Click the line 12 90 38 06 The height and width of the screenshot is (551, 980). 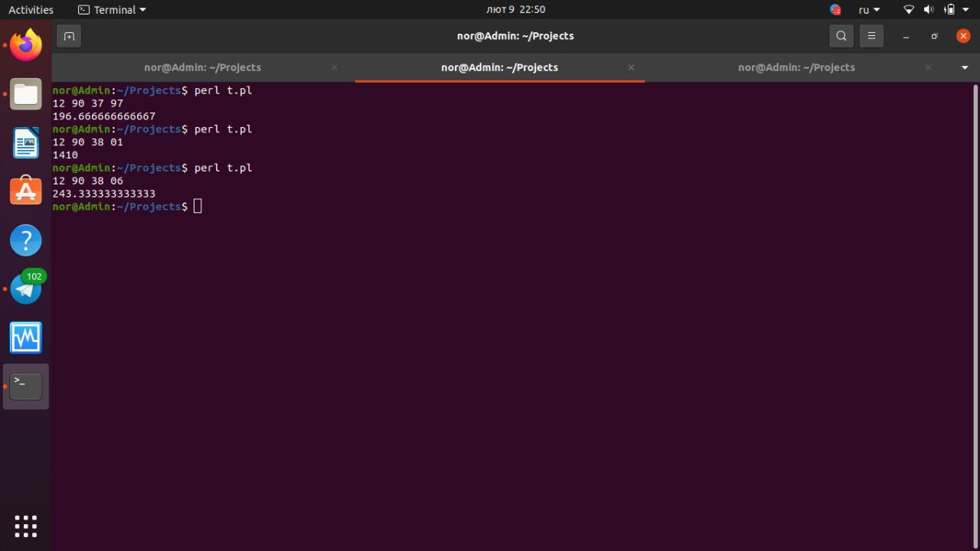(88, 181)
